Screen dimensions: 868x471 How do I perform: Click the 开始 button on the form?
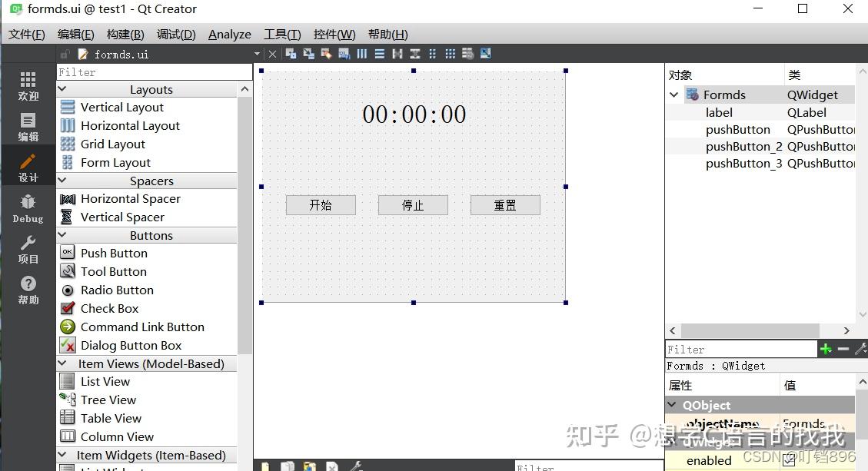click(x=321, y=204)
